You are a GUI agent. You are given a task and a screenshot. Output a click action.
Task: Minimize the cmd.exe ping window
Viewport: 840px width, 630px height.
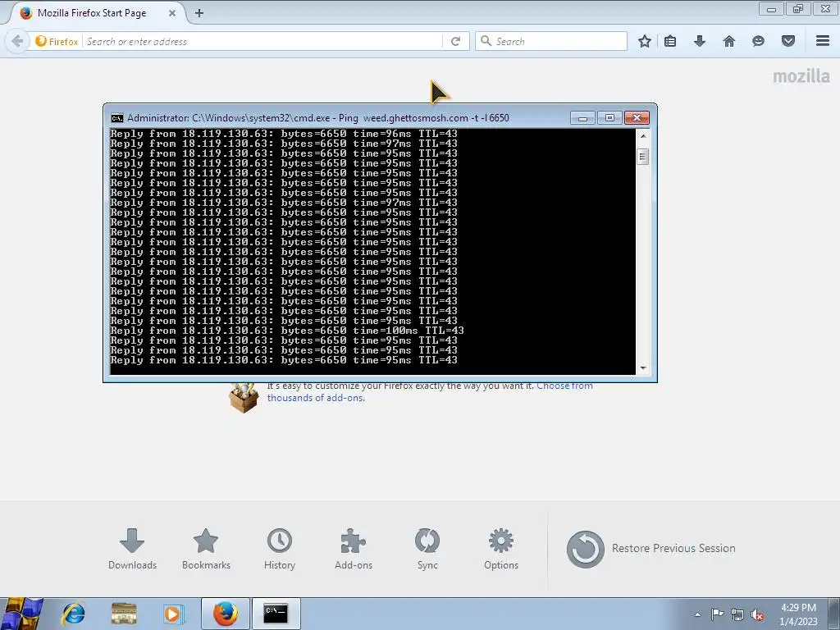click(x=582, y=118)
